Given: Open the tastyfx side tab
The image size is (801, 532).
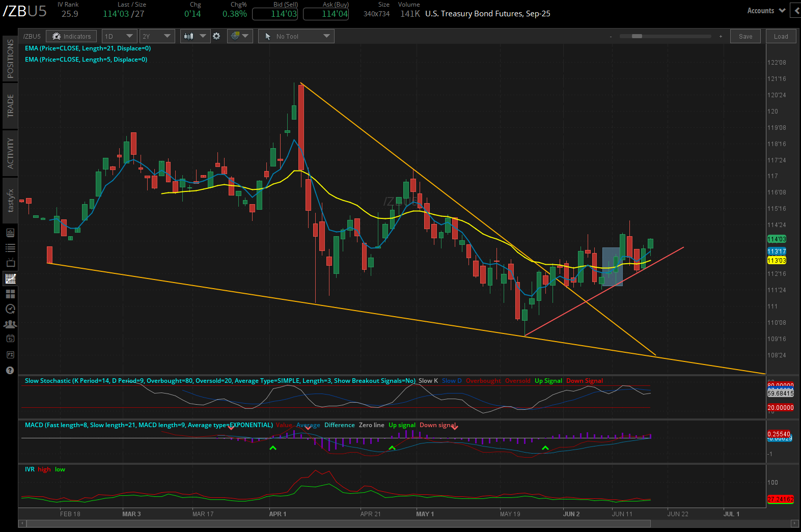Looking at the screenshot, I should click(10, 201).
